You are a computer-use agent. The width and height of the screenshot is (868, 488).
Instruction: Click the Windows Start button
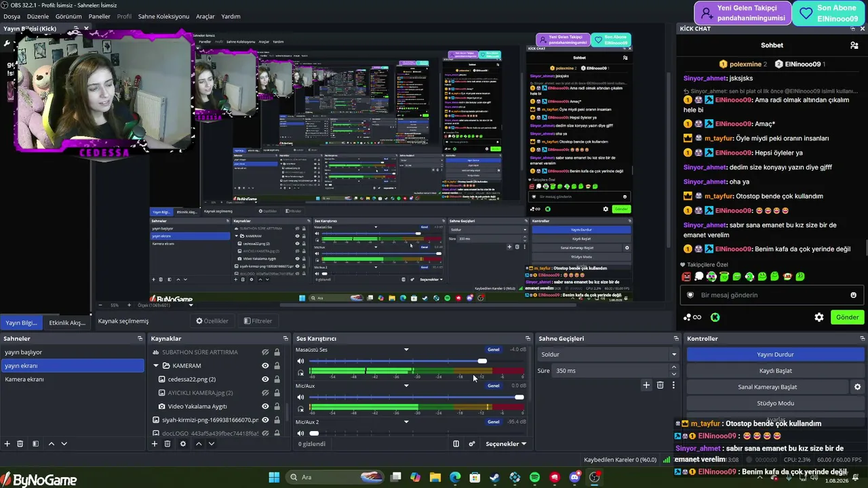[274, 478]
